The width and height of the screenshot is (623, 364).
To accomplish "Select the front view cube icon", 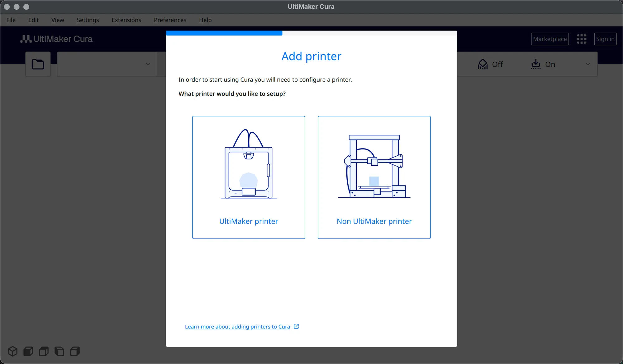I will coord(28,351).
